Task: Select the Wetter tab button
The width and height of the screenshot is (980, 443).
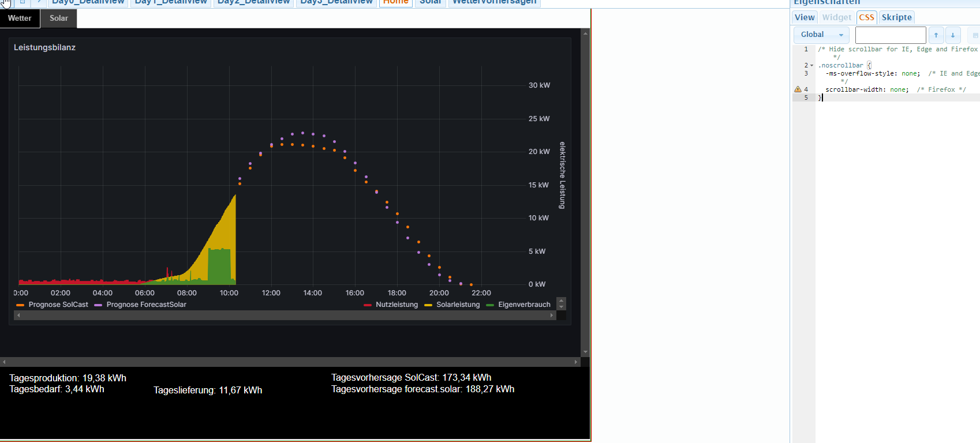Action: tap(20, 18)
